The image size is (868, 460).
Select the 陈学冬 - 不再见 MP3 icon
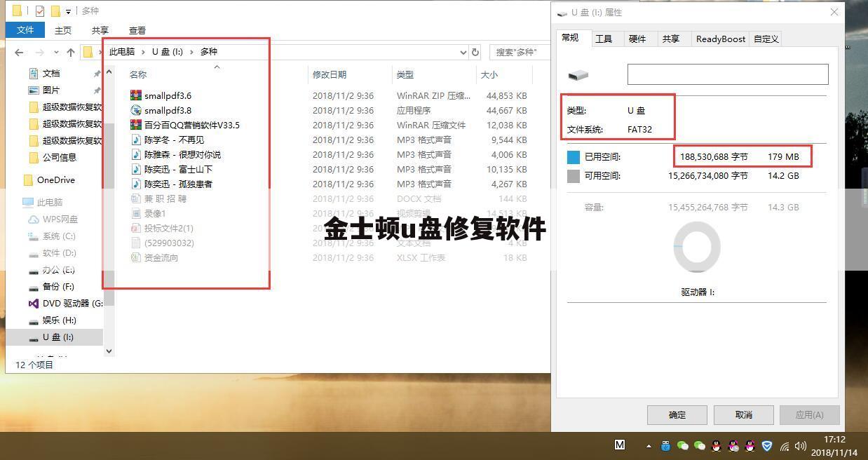pyautogui.click(x=136, y=140)
